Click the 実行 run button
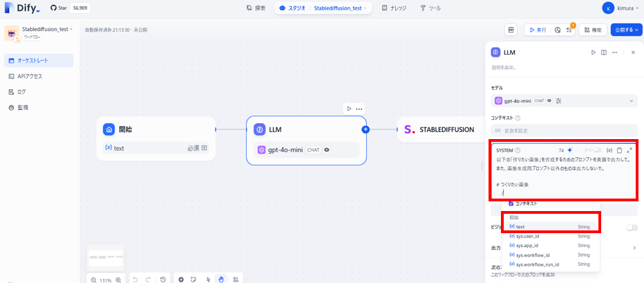This screenshot has height=283, width=644. (538, 30)
